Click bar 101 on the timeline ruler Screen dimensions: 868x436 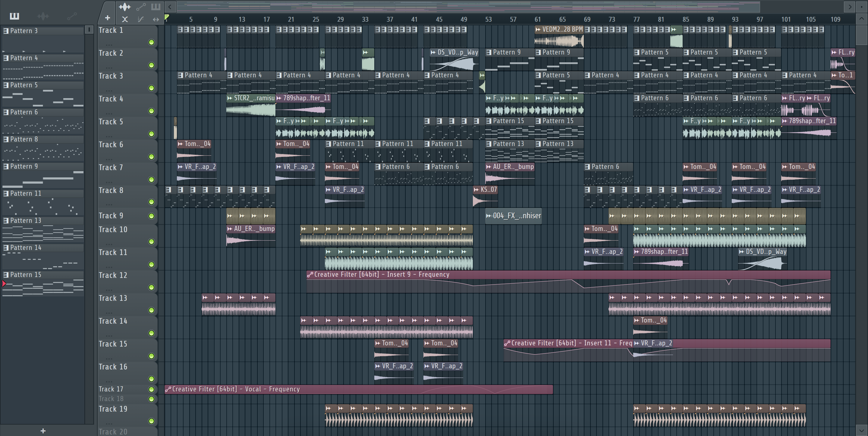coord(786,19)
